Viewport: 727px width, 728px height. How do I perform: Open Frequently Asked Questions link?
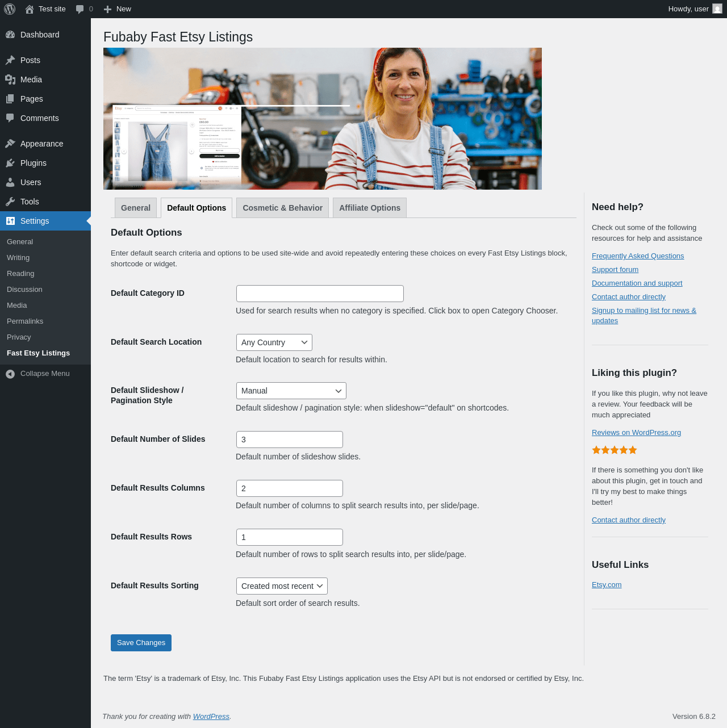638,256
